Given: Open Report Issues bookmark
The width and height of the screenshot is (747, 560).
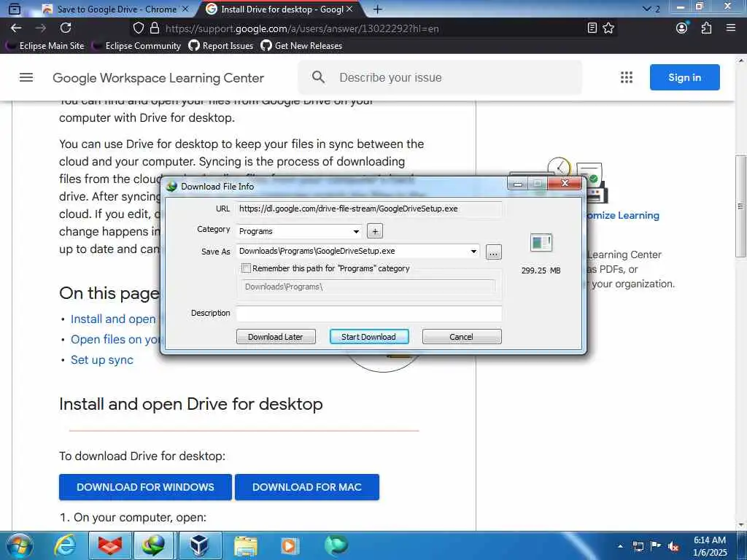Looking at the screenshot, I should pos(221,46).
